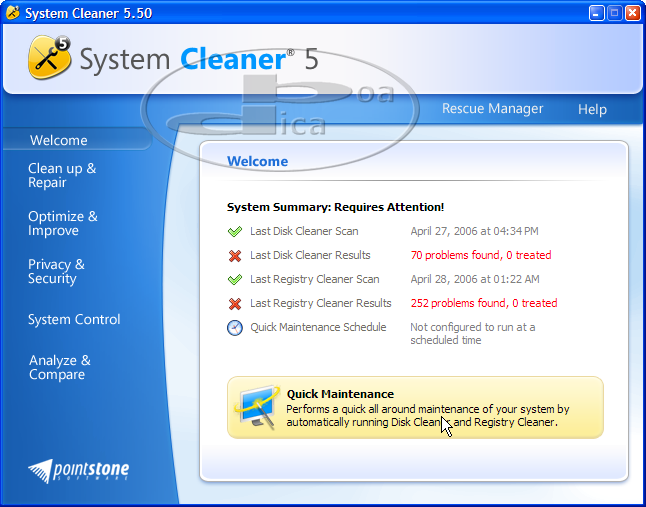The height and width of the screenshot is (507, 646).
Task: Click the green check beside Last Disk Cleaner Scan
Action: point(235,231)
